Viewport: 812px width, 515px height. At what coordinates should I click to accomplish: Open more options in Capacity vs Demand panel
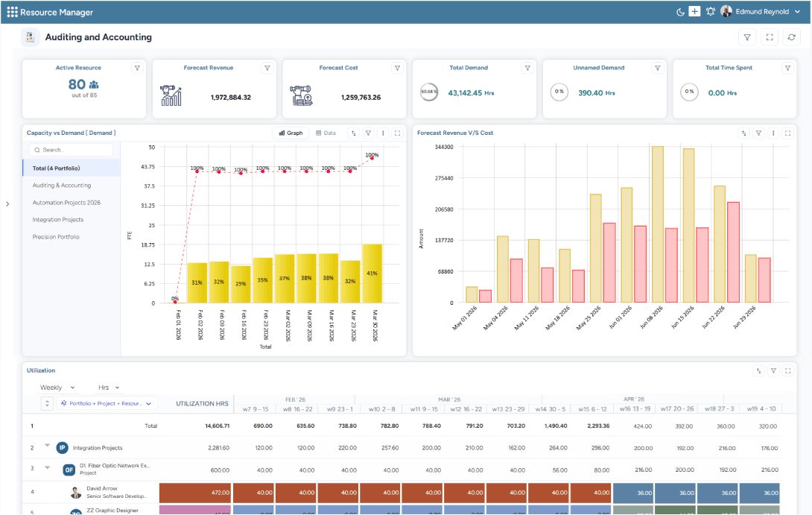point(383,133)
